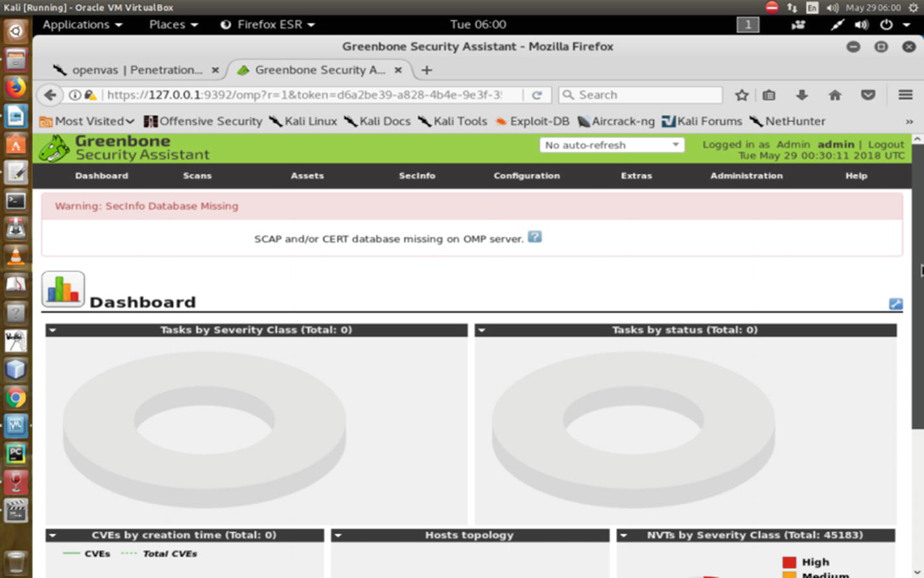Screen dimensions: 924x578
Task: Open the Dashboard menu in Greenbone
Action: 102,176
